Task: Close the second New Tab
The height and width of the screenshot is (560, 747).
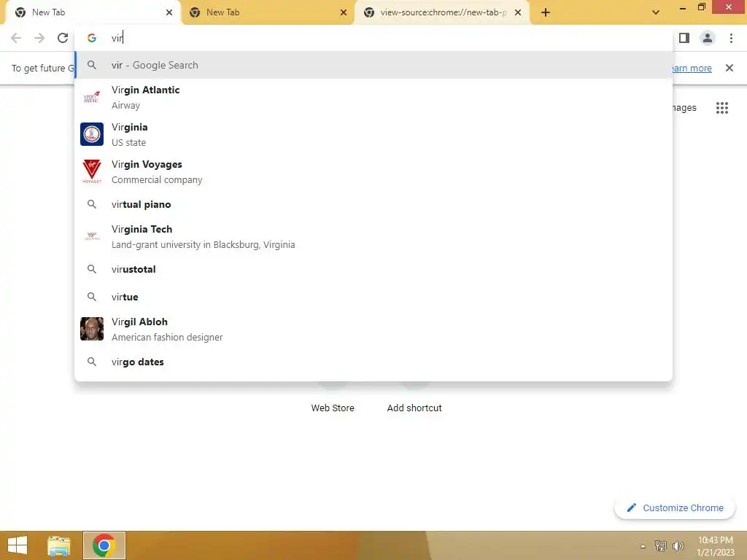Action: (344, 12)
